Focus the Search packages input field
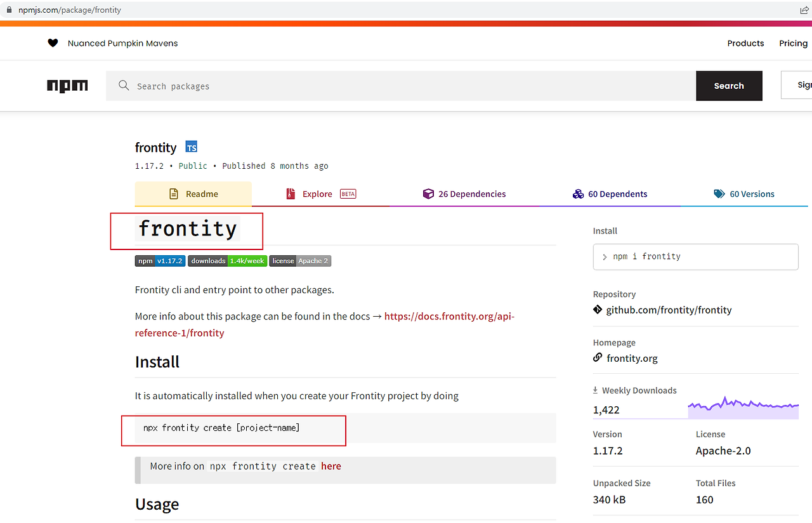812x523 pixels. [x=401, y=86]
